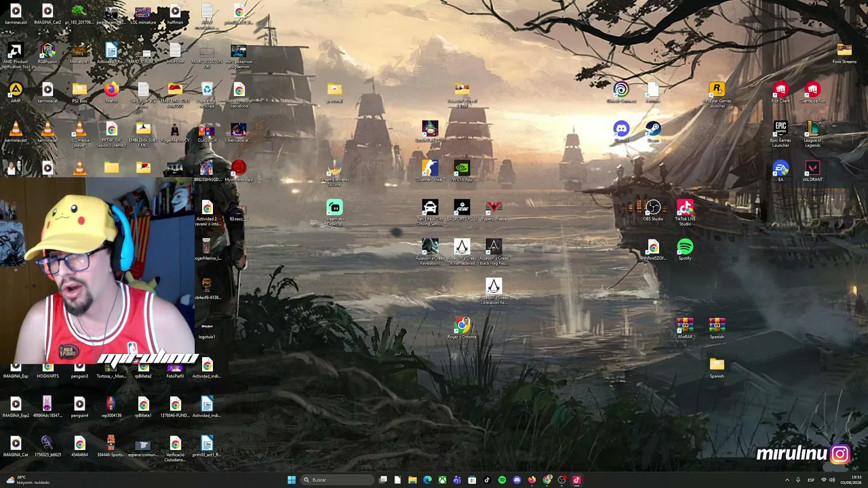Switch the ESP keyboard language indicator

pyautogui.click(x=811, y=480)
